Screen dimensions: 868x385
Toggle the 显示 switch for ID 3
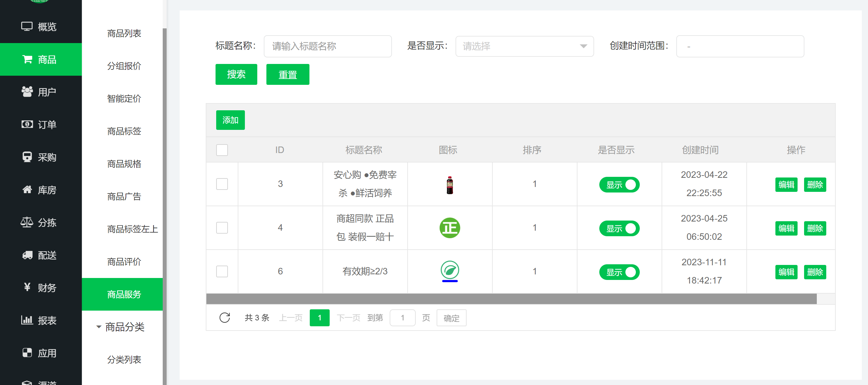pos(619,185)
